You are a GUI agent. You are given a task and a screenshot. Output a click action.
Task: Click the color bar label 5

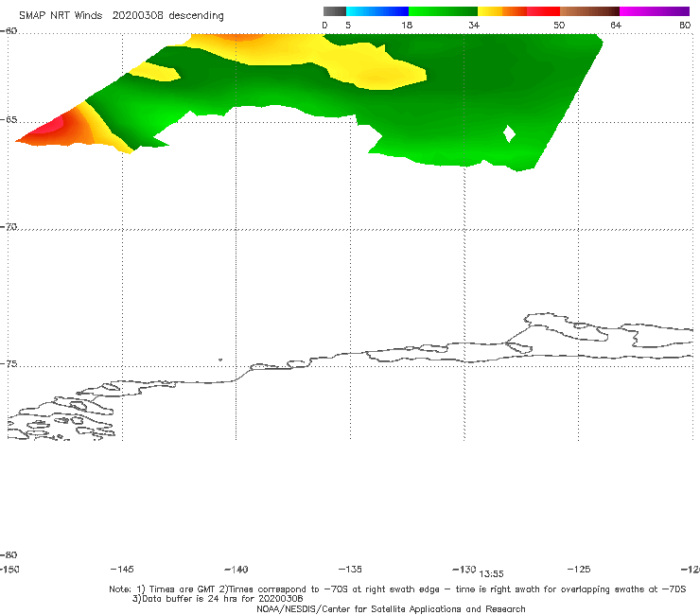348,25
